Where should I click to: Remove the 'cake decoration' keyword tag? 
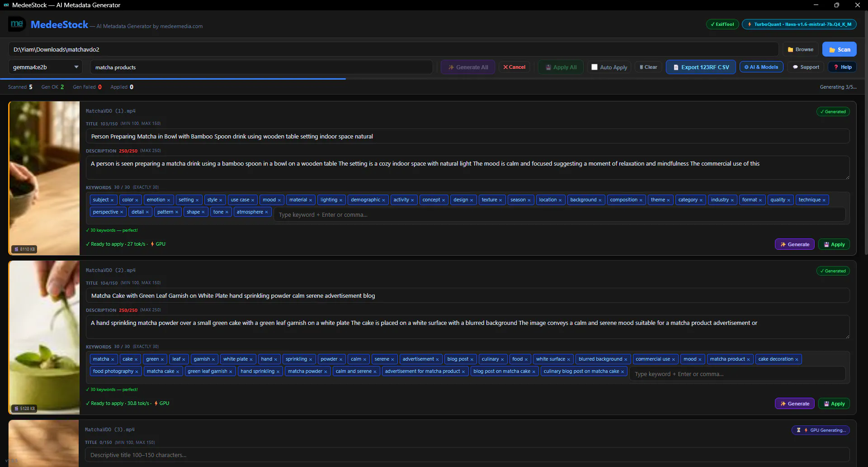797,359
